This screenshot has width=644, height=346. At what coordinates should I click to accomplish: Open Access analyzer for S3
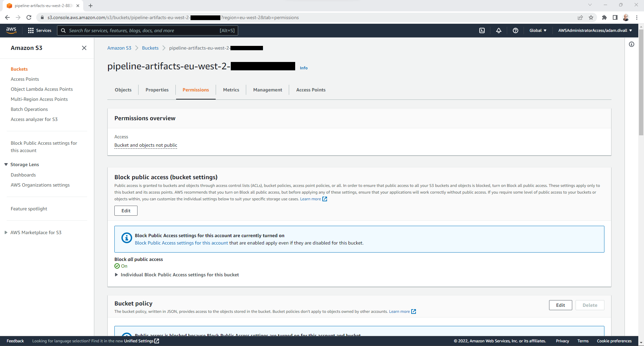pos(34,119)
